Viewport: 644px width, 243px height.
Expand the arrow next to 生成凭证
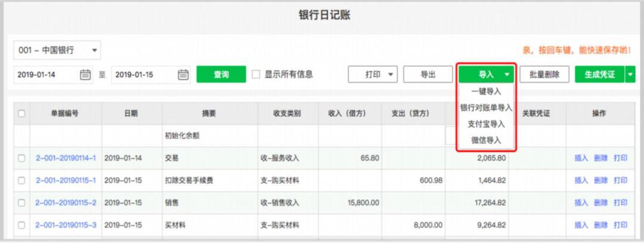[630, 75]
